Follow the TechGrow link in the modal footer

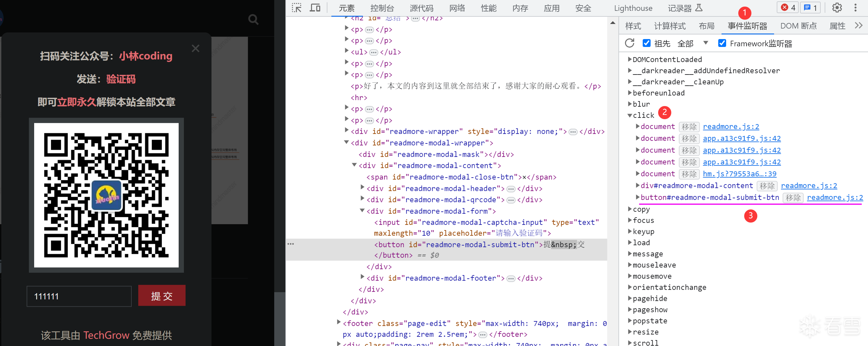106,335
